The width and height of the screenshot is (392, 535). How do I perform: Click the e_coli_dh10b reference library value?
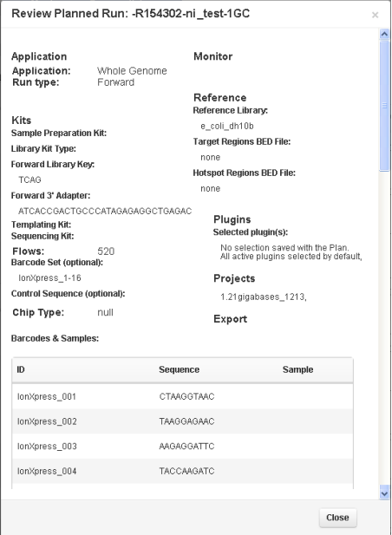point(227,127)
